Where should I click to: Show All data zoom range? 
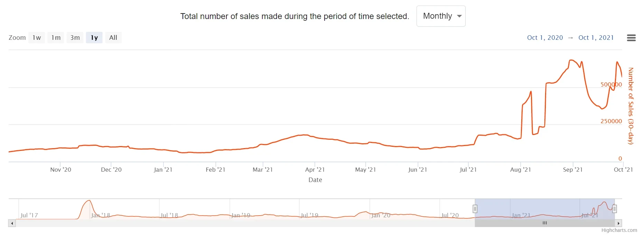click(113, 38)
